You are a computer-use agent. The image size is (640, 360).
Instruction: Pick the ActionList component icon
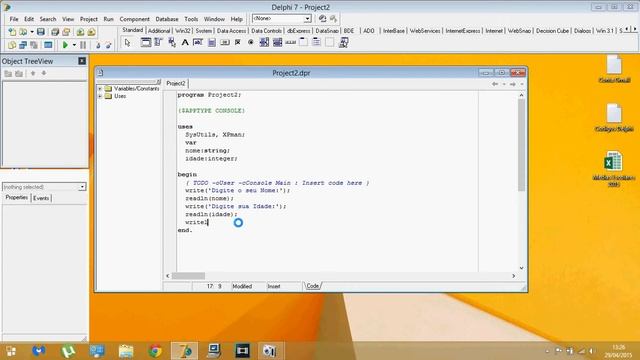click(344, 42)
